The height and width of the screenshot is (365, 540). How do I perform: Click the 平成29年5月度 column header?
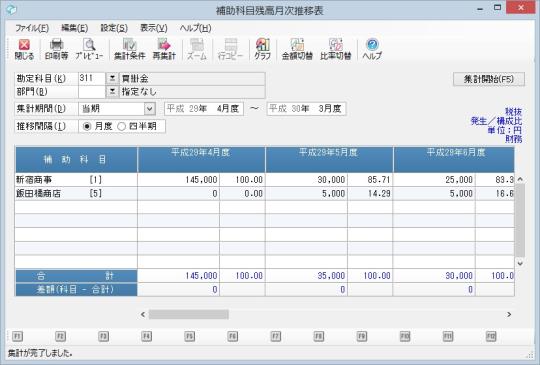click(x=329, y=159)
